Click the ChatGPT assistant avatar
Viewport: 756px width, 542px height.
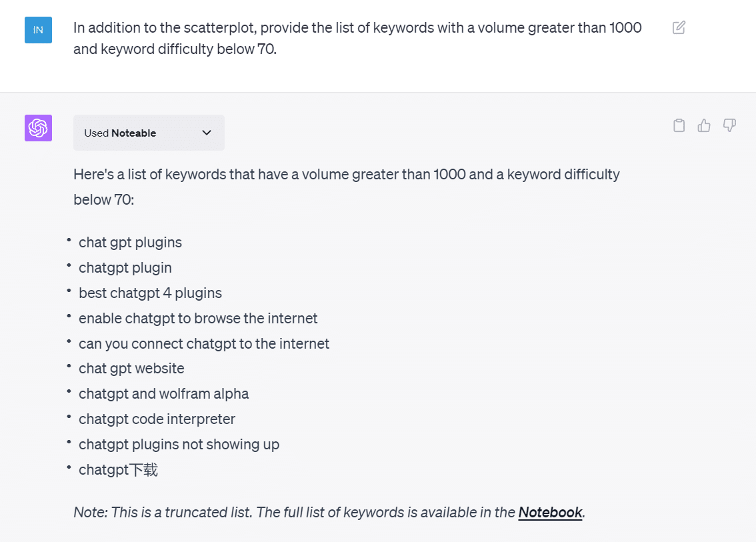point(38,127)
